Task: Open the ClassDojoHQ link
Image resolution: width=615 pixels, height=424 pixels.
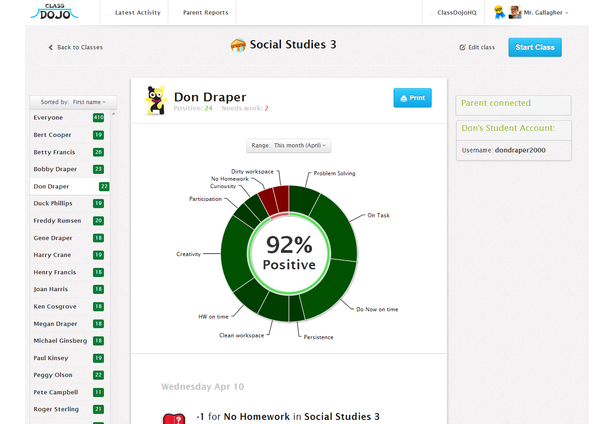Action: coord(453,13)
